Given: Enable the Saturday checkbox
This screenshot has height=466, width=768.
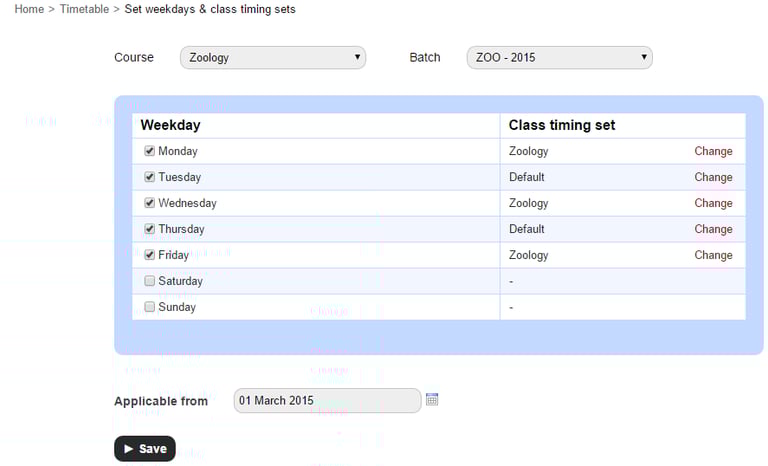Looking at the screenshot, I should [150, 281].
